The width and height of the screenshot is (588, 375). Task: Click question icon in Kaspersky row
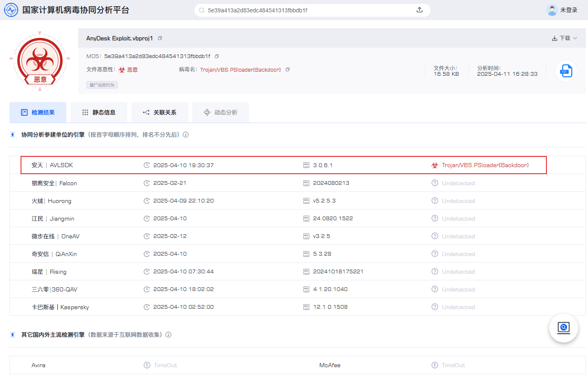(435, 307)
